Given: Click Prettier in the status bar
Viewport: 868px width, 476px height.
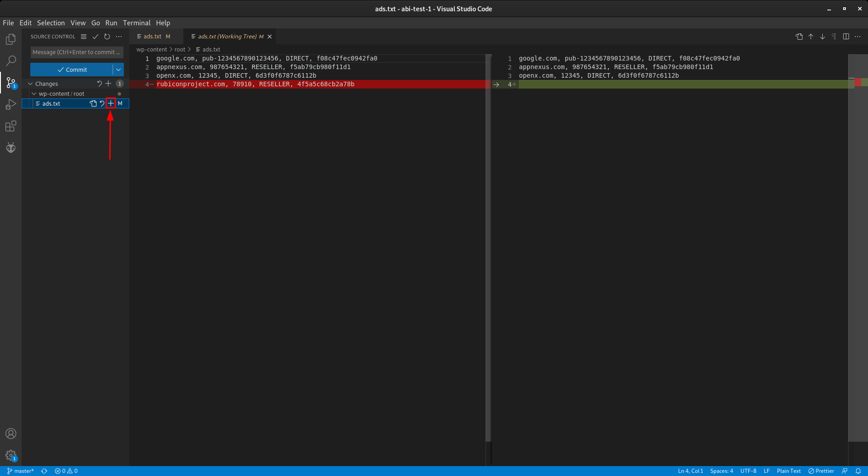Looking at the screenshot, I should [x=821, y=471].
